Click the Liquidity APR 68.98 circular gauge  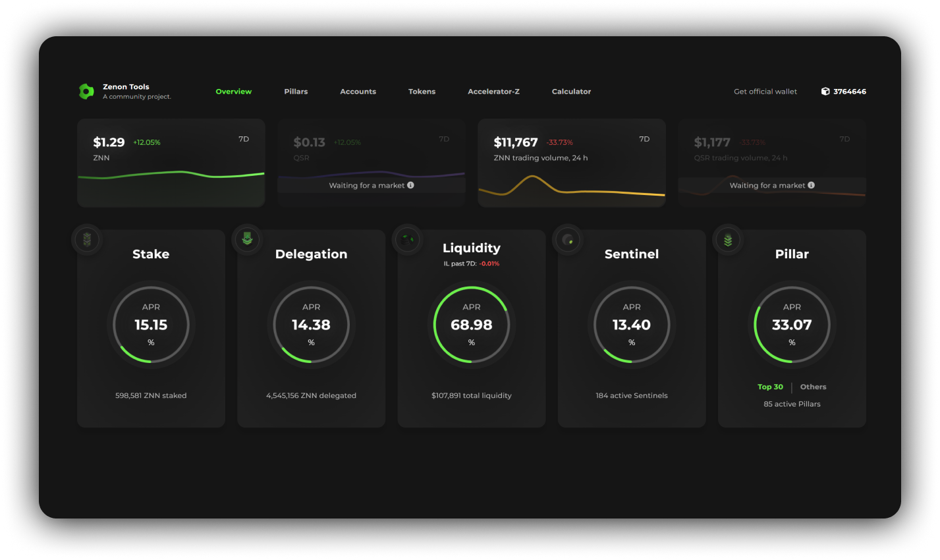click(471, 325)
